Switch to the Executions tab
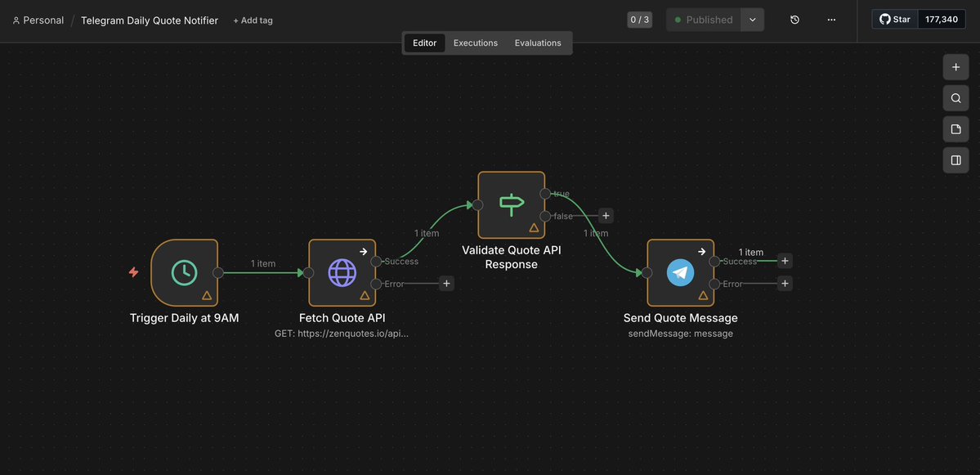980x475 pixels. click(476, 43)
